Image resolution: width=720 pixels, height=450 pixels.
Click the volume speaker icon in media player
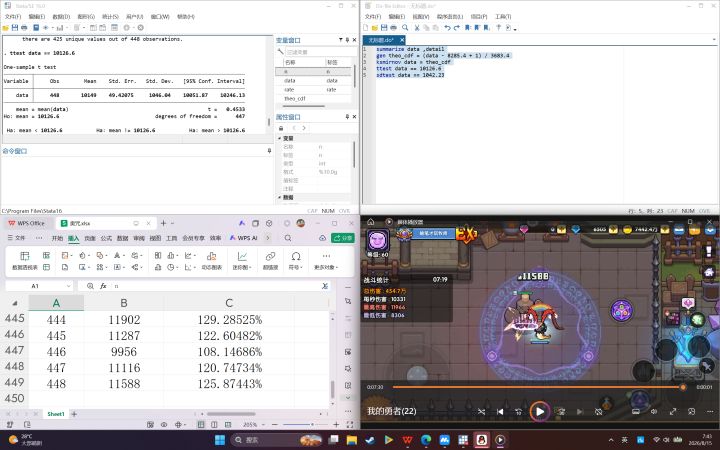(x=654, y=412)
